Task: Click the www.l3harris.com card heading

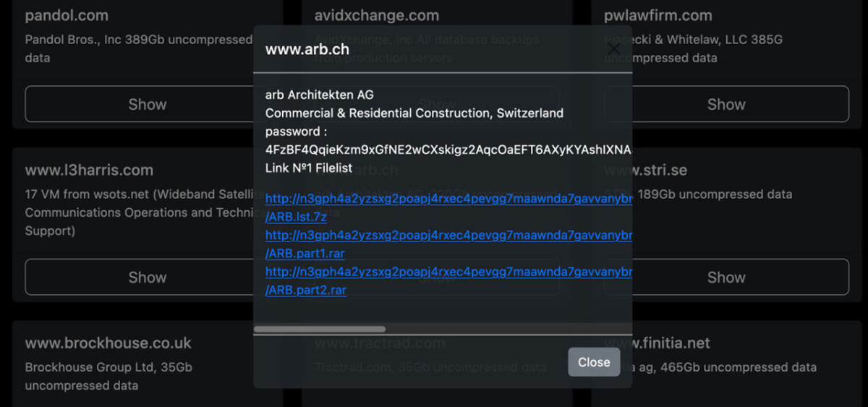Action: click(89, 171)
